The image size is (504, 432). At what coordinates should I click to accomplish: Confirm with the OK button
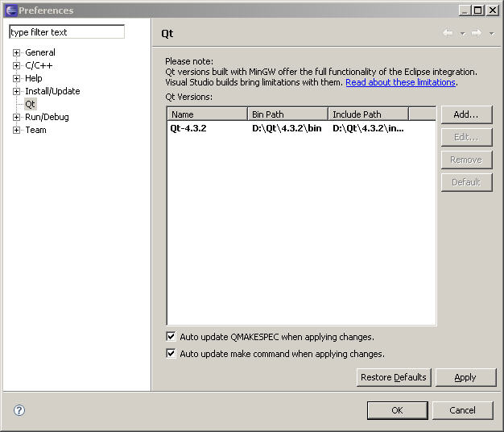[x=397, y=410]
